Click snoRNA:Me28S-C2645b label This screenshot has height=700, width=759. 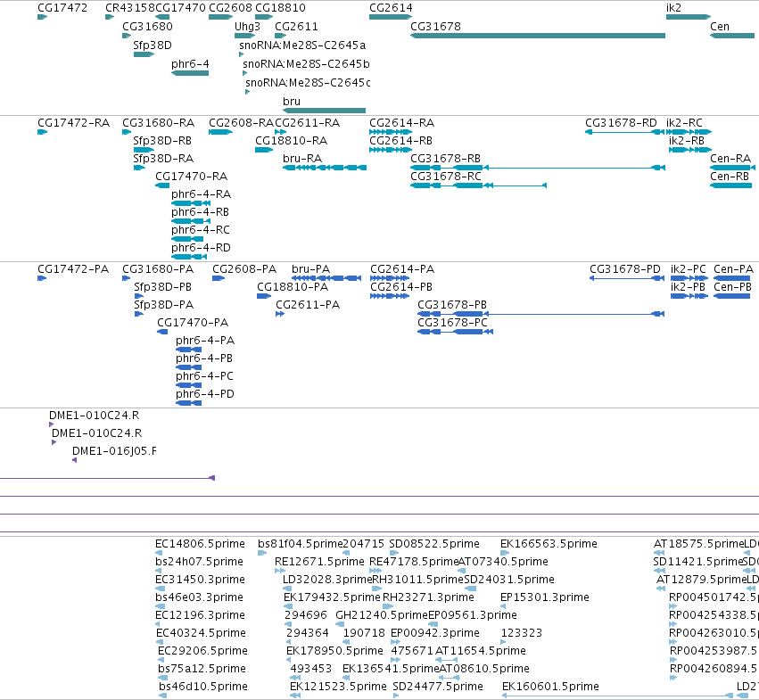tap(306, 64)
